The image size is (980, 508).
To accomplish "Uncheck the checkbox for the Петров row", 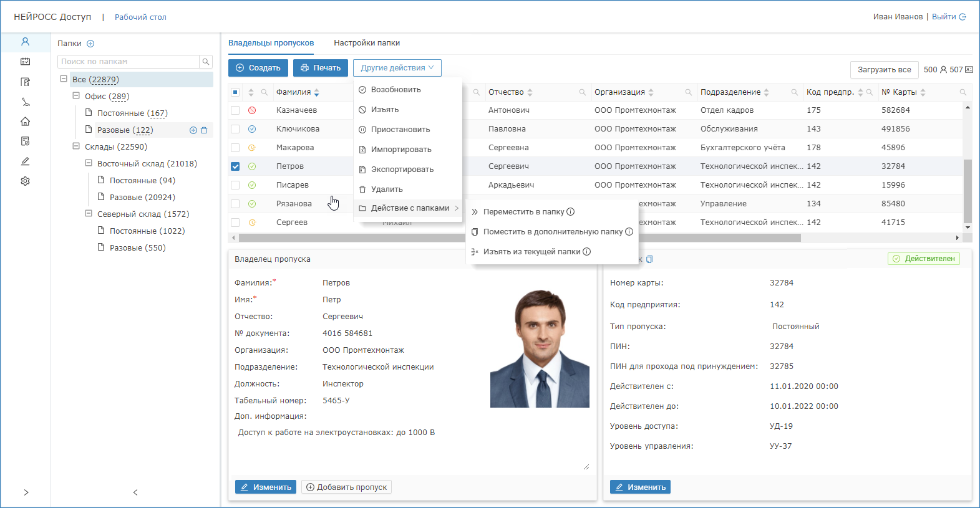I will [235, 166].
